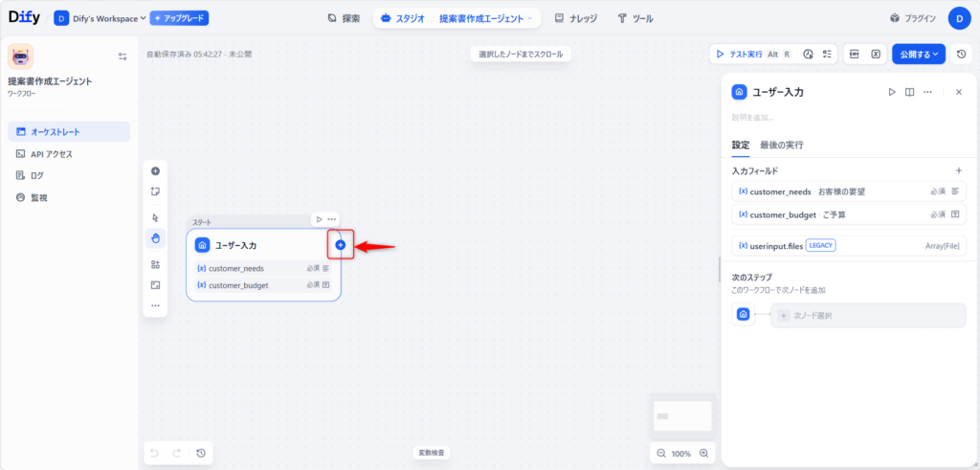Click the アップグレード upgrade button
The image size is (980, 470).
click(x=179, y=18)
